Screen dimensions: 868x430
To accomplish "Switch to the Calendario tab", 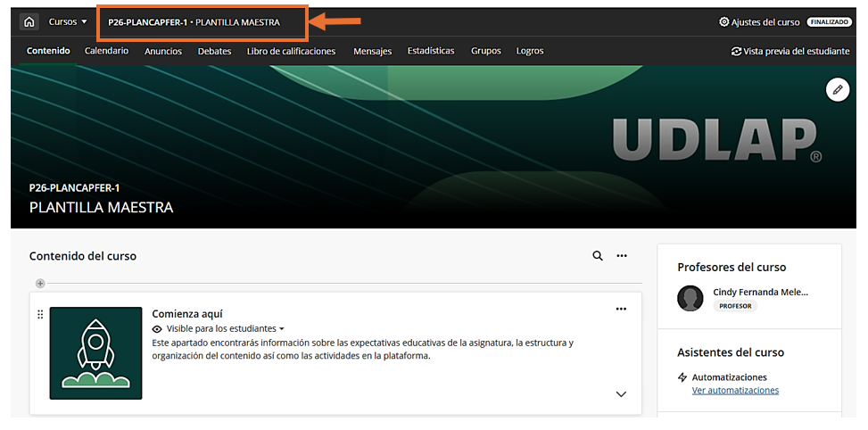I will click(x=106, y=51).
